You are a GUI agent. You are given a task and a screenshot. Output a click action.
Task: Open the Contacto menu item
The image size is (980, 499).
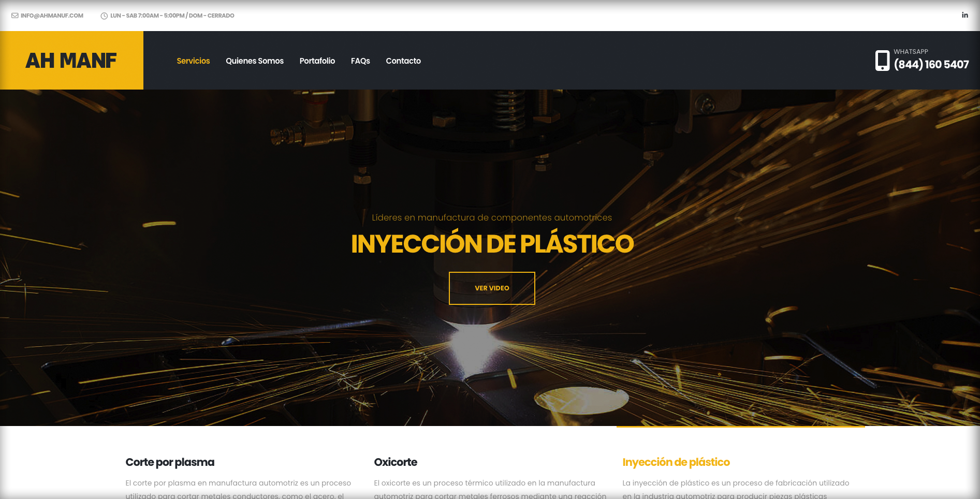403,61
